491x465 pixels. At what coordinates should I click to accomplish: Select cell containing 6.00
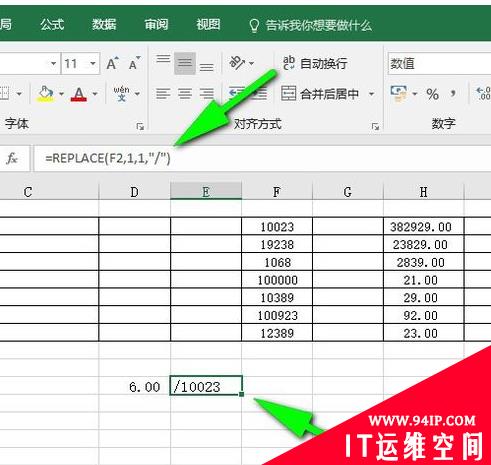[135, 386]
